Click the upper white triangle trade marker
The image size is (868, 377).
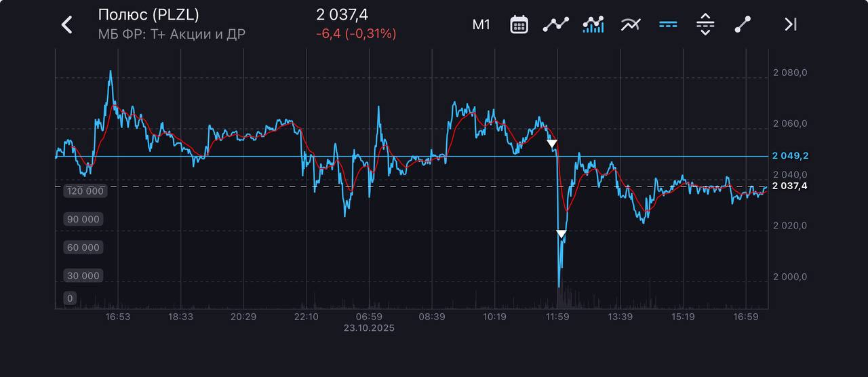coord(552,144)
